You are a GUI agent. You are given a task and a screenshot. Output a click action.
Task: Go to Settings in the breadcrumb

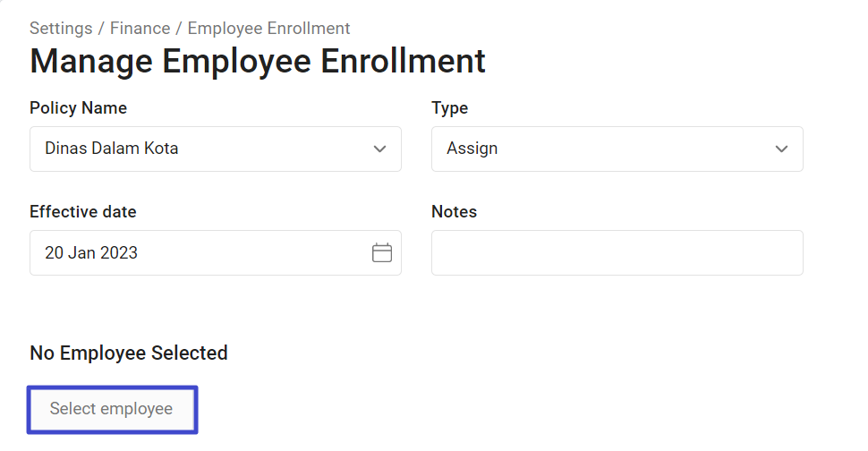click(x=61, y=29)
